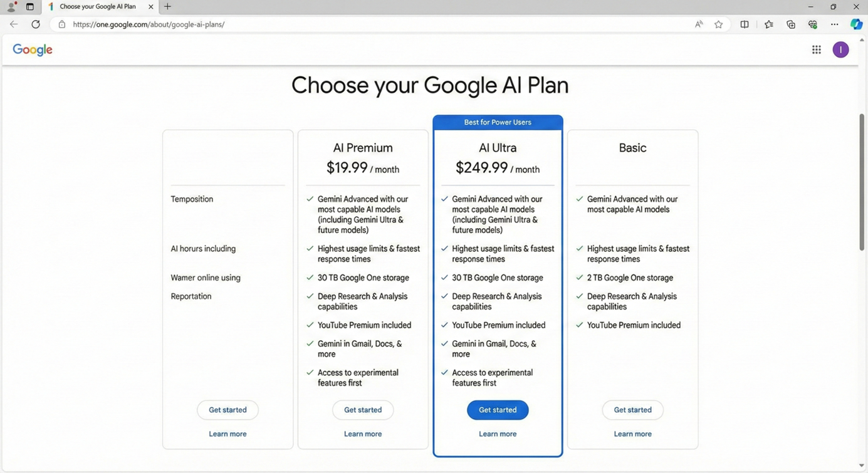Add this page to favorites with the star

coord(718,24)
